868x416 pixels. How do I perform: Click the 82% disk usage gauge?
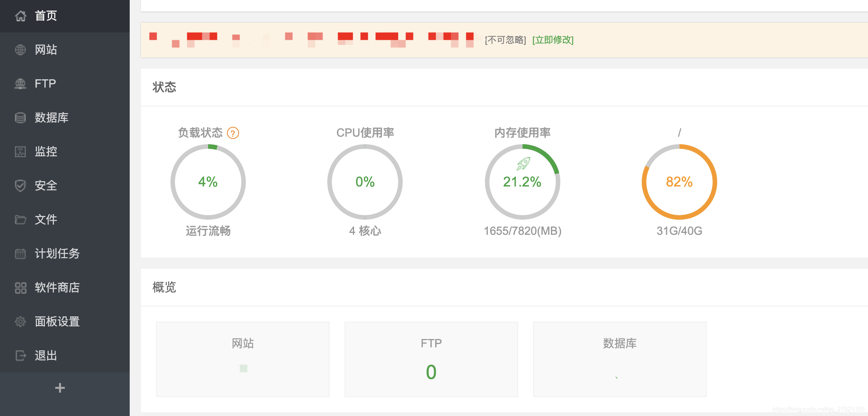679,182
